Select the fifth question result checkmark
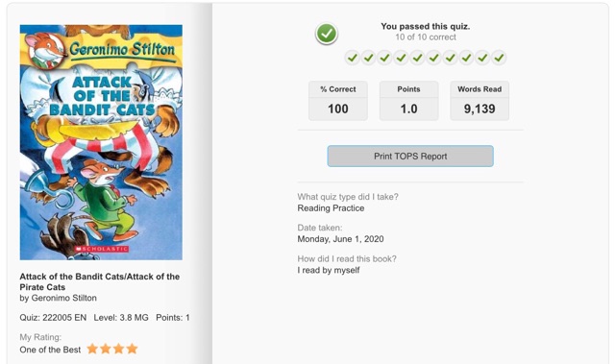 pyautogui.click(x=417, y=58)
